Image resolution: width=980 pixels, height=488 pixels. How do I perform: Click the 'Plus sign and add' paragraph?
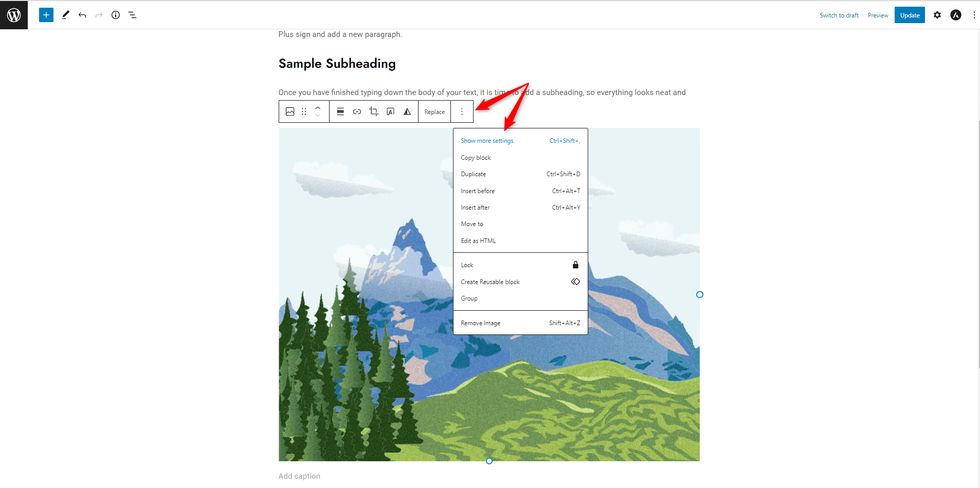pos(340,34)
